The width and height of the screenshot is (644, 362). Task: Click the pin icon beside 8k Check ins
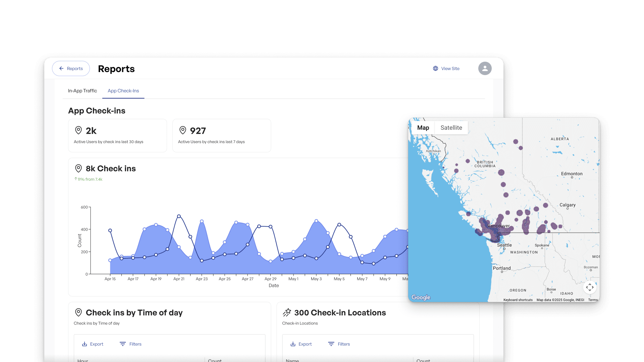click(78, 168)
